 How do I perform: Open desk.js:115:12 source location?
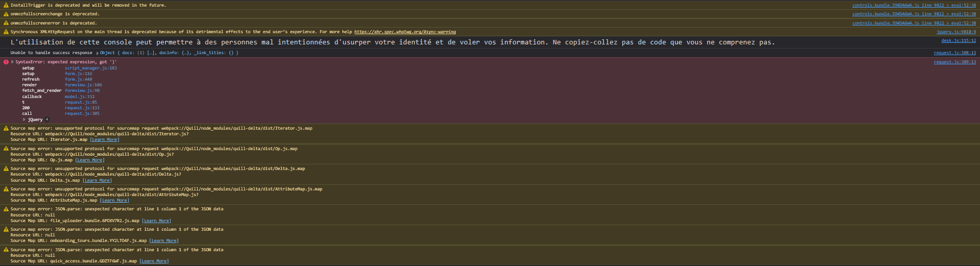pos(958,41)
